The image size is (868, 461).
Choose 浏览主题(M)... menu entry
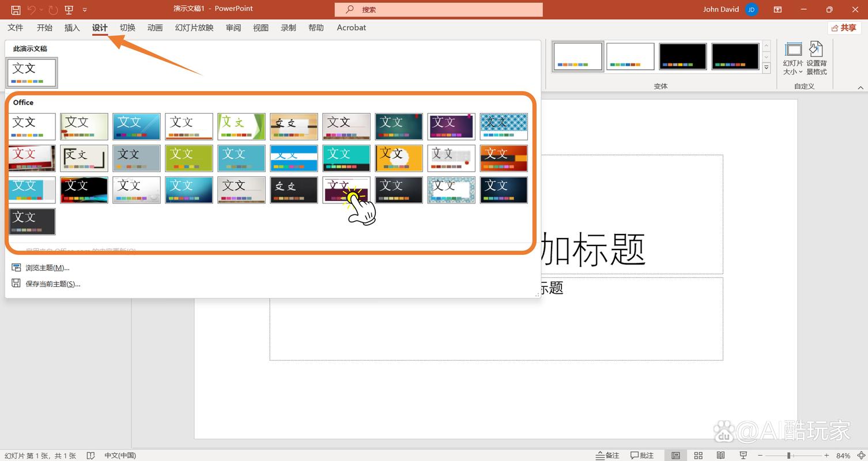47,267
